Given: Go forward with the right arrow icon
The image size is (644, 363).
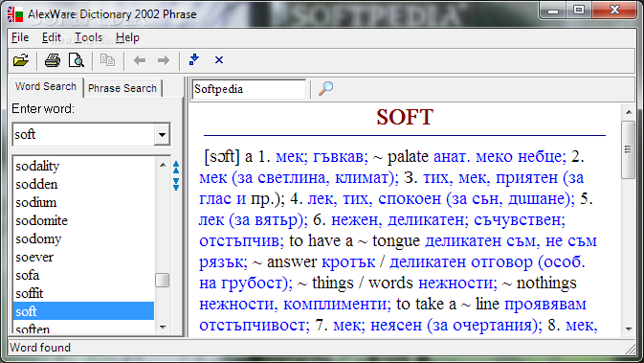Looking at the screenshot, I should pos(164,60).
